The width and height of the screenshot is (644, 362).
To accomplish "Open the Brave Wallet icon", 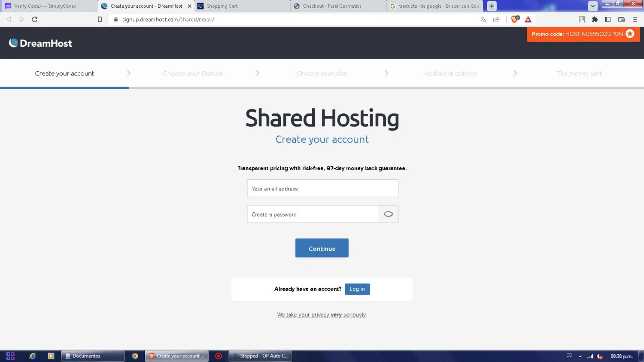I will coord(621,19).
